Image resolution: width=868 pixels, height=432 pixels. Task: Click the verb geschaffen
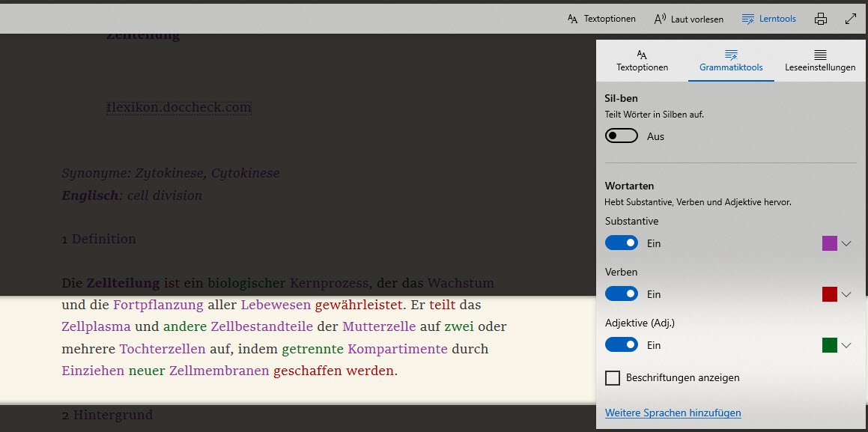pos(307,371)
